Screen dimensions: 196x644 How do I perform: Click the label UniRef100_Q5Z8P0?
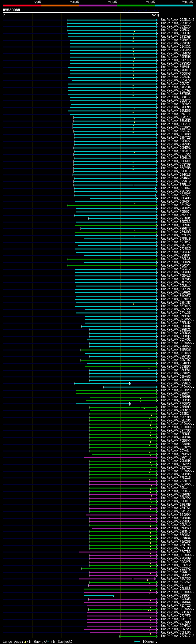point(176,128)
